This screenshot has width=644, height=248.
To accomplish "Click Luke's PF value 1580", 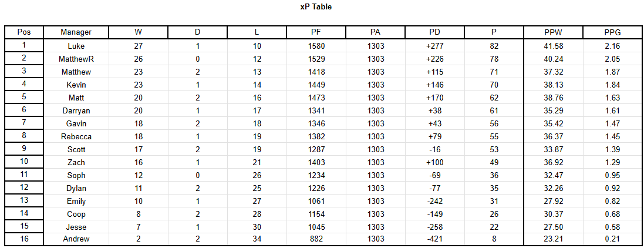I will (x=316, y=46).
